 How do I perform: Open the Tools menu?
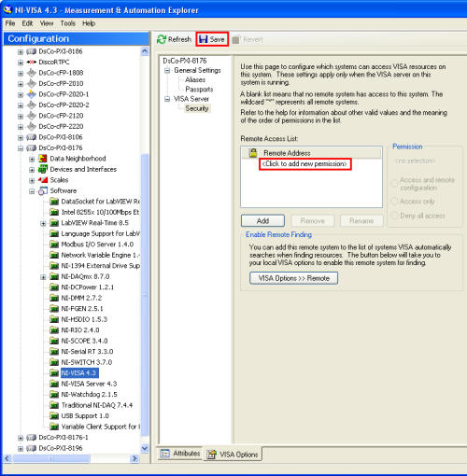coord(67,23)
